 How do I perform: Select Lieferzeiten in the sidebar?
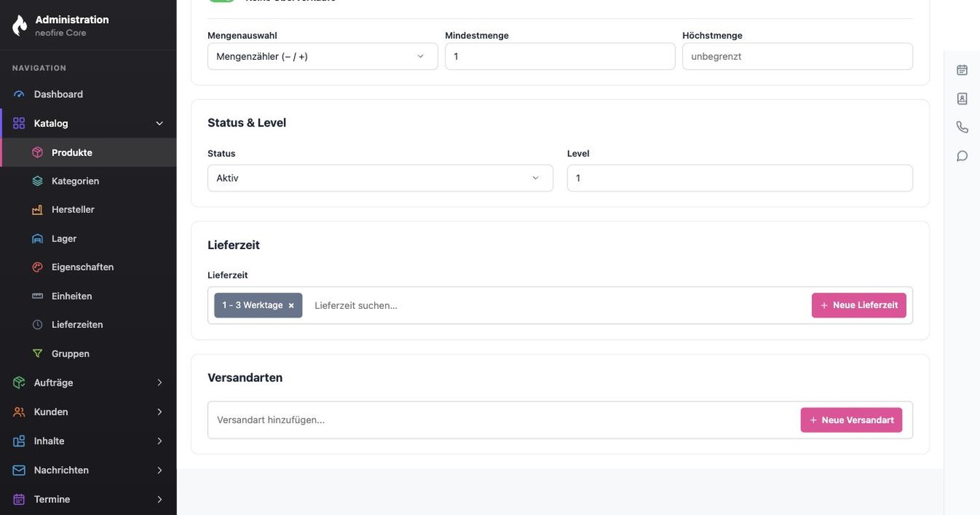point(88,325)
